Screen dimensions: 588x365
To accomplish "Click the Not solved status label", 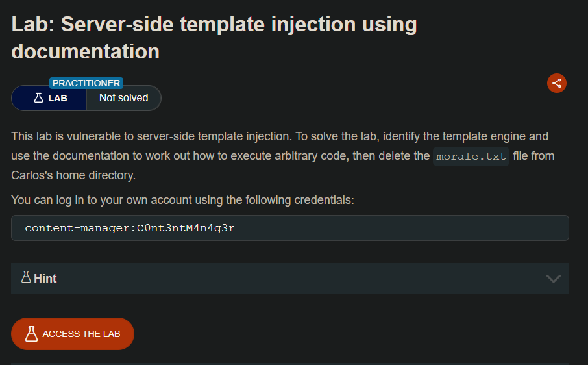I will coord(123,98).
